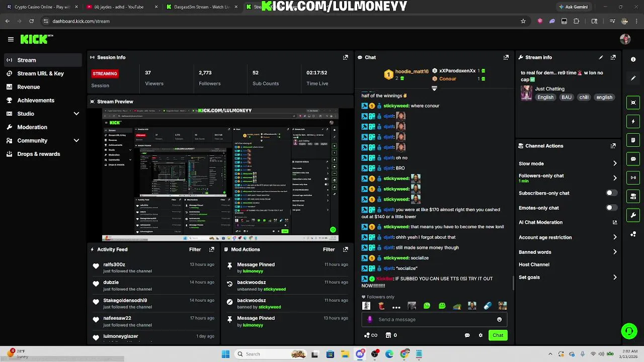Expand Account age restriction arrow
The width and height of the screenshot is (644, 362).
tap(615, 237)
